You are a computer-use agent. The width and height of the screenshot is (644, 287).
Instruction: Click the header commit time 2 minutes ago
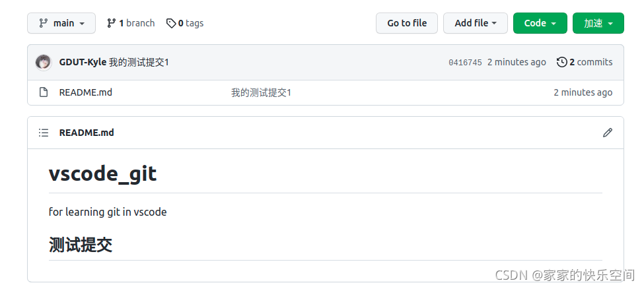coord(517,62)
